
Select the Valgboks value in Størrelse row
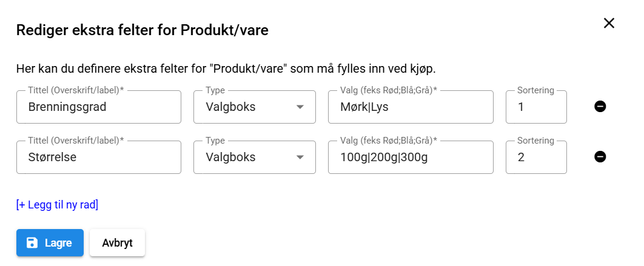[x=231, y=158]
